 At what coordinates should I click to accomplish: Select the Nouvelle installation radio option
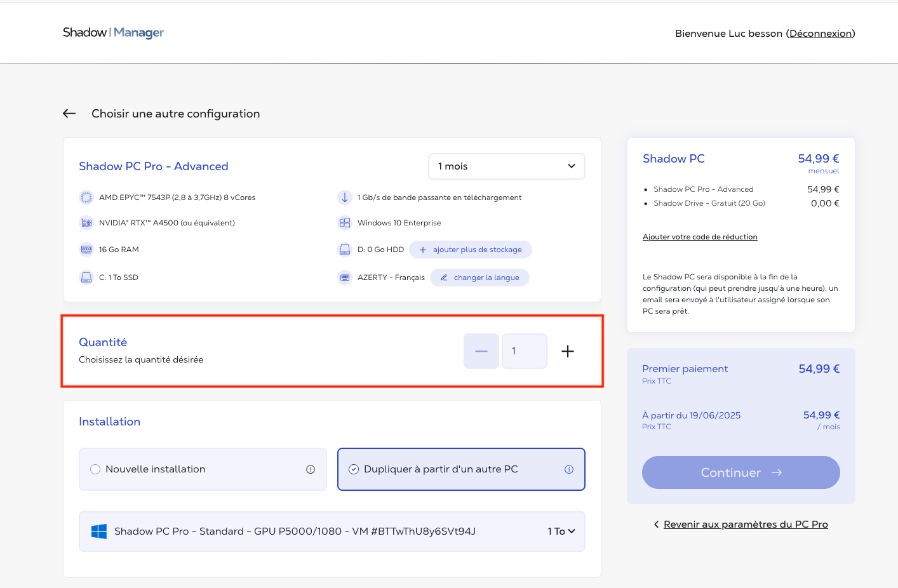click(203, 469)
